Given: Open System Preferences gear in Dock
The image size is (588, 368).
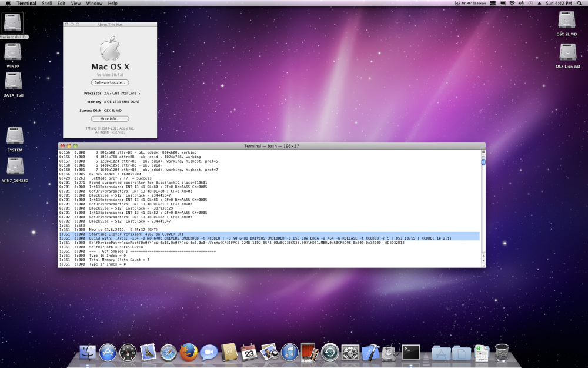Looking at the screenshot, I should [350, 353].
